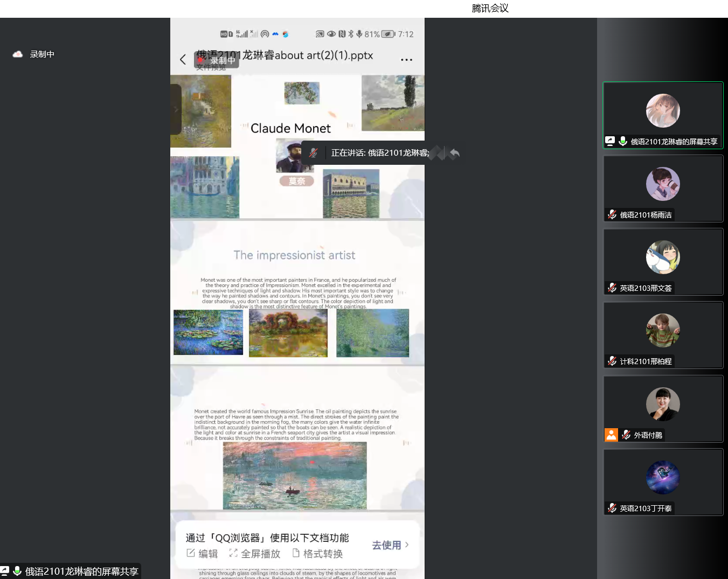Tap the Monet portrait photo on the first slide
This screenshot has width=728, height=579.
(291, 155)
